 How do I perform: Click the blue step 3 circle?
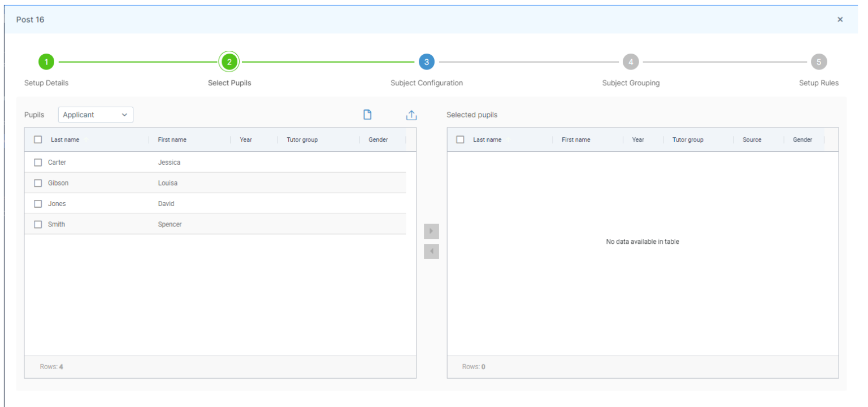[427, 62]
